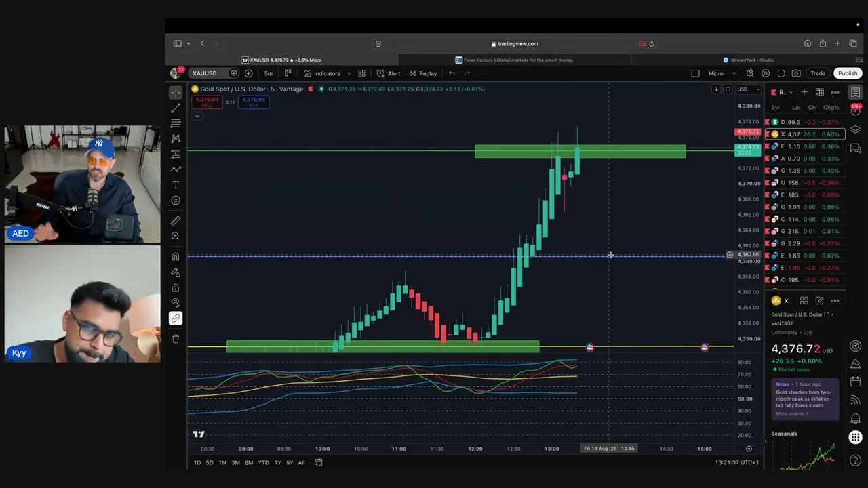Toggle stay in drawing mode
The height and width of the screenshot is (488, 868).
[x=176, y=272]
